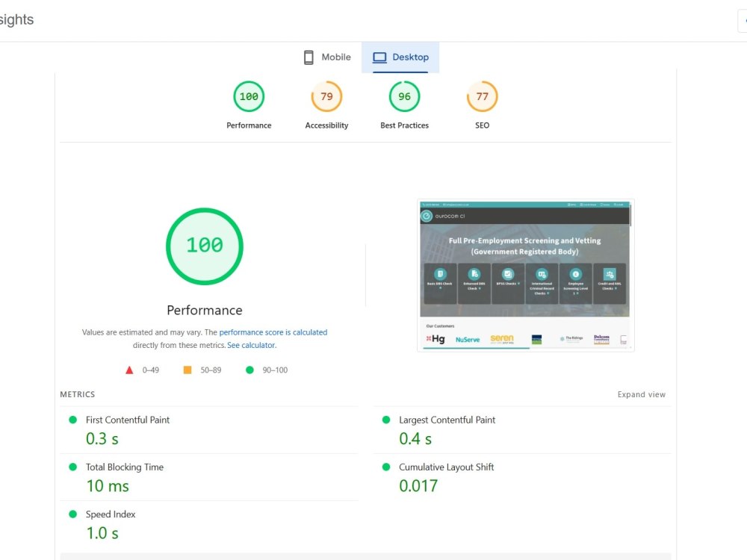Open the SEO score gauge showing 77
Viewport: 747px width, 560px height.
coord(482,96)
